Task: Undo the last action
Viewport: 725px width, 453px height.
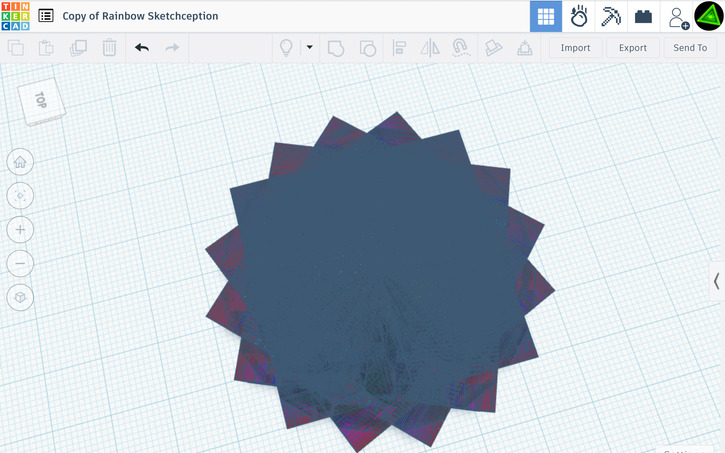Action: point(142,48)
